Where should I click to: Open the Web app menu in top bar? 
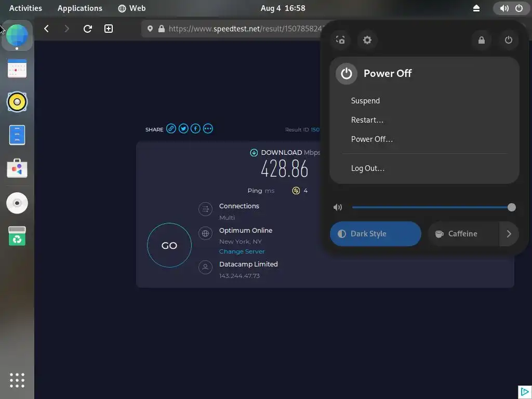coord(132,8)
